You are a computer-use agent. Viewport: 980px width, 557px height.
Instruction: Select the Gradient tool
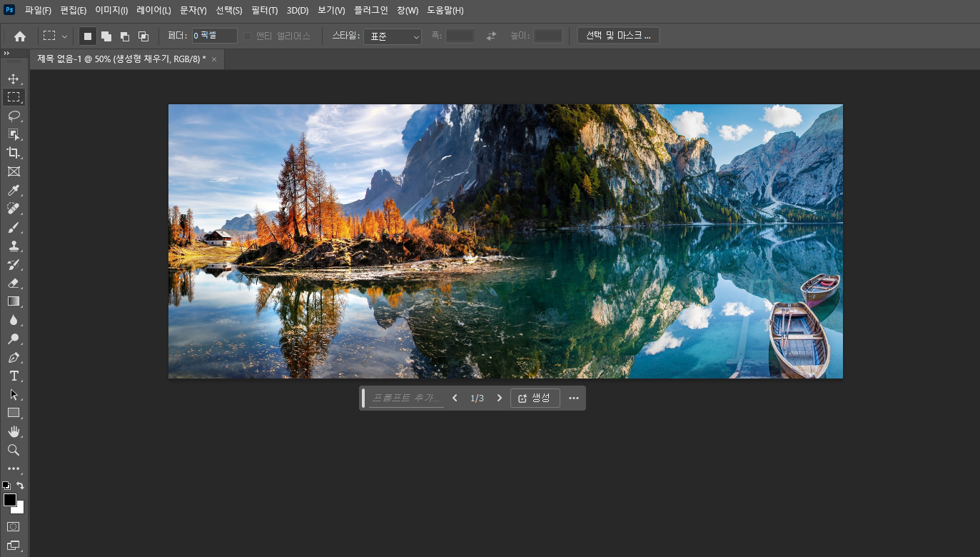point(14,301)
